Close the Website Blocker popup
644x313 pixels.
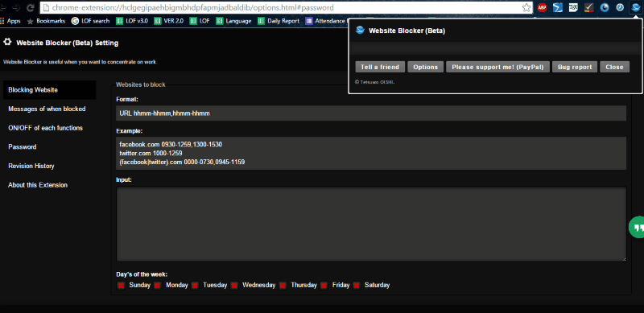tap(614, 67)
